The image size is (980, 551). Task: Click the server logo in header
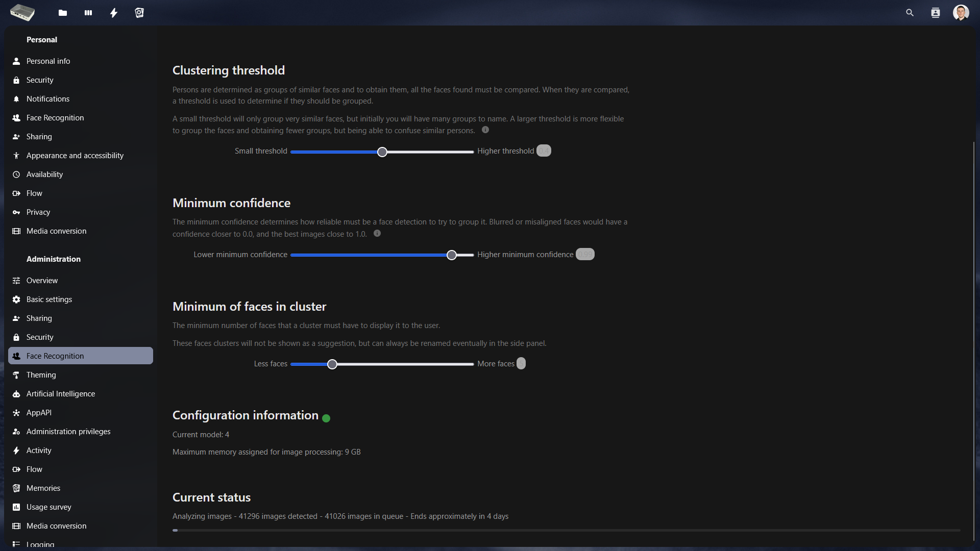(x=22, y=12)
